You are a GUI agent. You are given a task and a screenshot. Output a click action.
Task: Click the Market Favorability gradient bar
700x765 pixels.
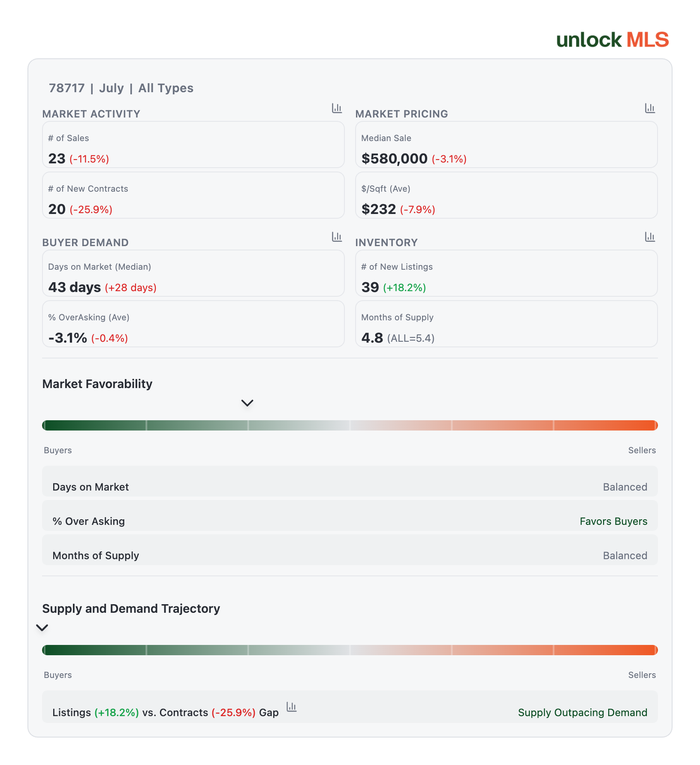[350, 425]
